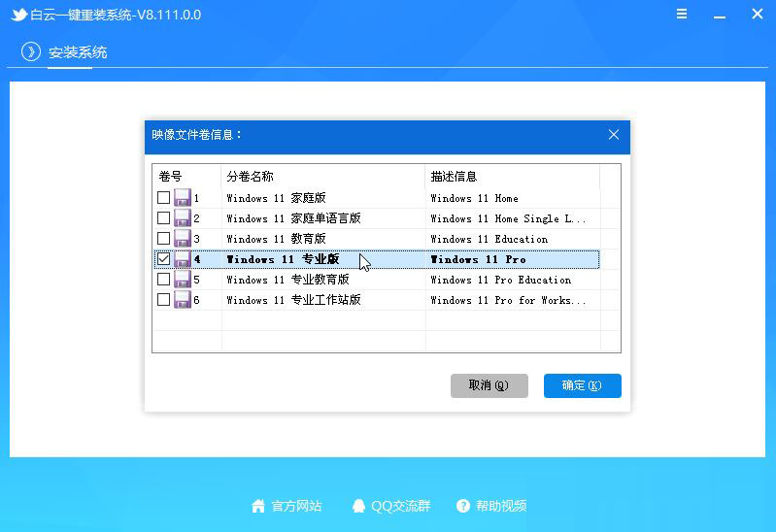Click the disk icon of volume 3
776x532 pixels.
click(x=183, y=239)
